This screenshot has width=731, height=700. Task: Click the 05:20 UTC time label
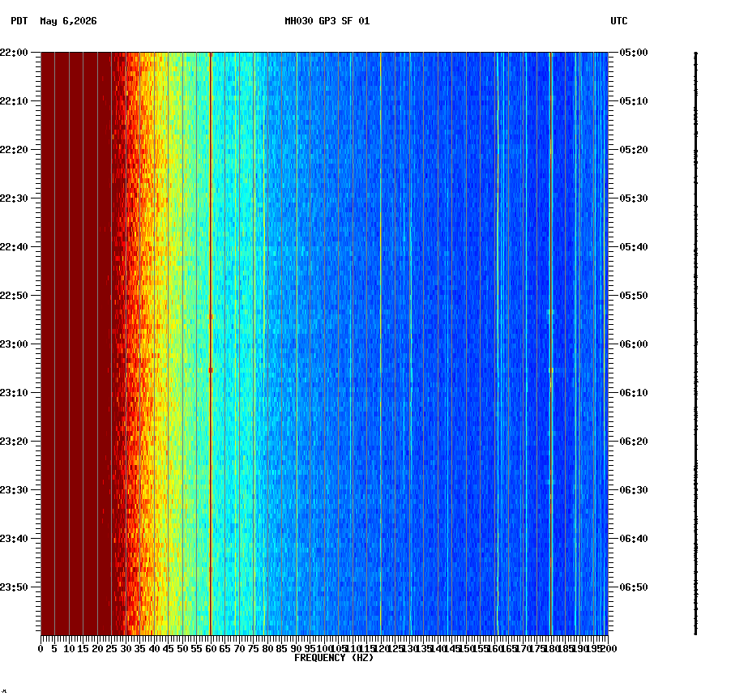click(634, 150)
